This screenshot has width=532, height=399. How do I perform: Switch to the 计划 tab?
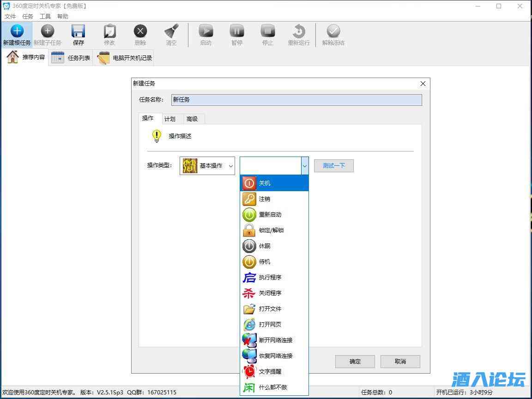tap(170, 119)
